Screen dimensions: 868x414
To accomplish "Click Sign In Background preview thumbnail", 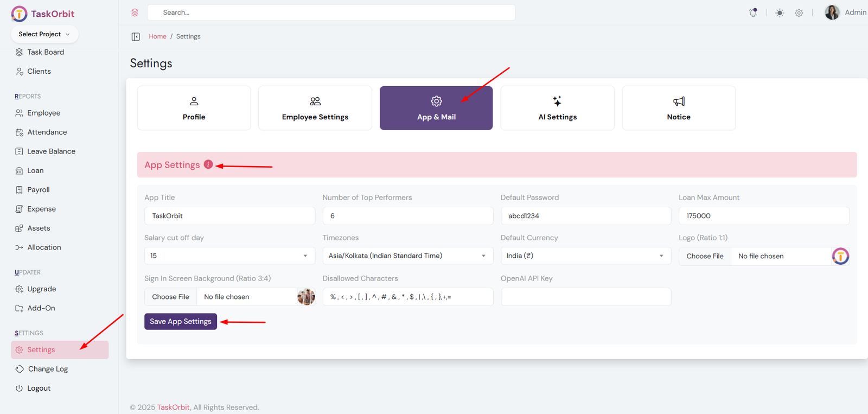I will pyautogui.click(x=306, y=297).
